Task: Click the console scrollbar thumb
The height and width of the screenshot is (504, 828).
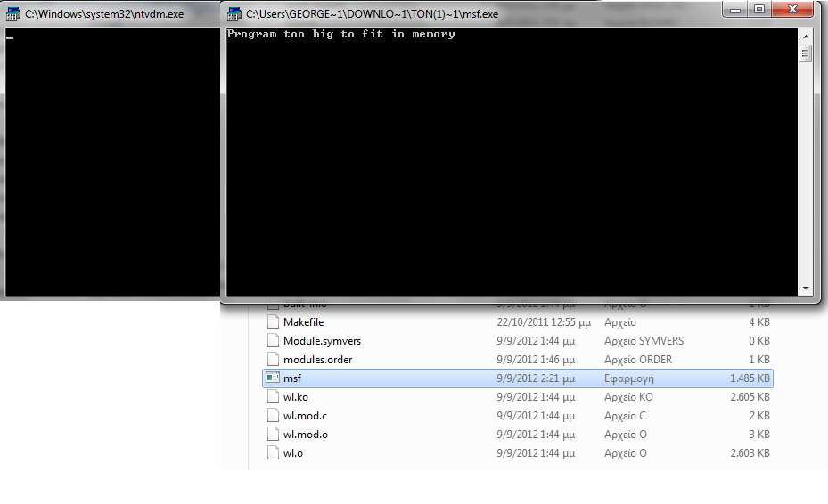Action: (806, 53)
